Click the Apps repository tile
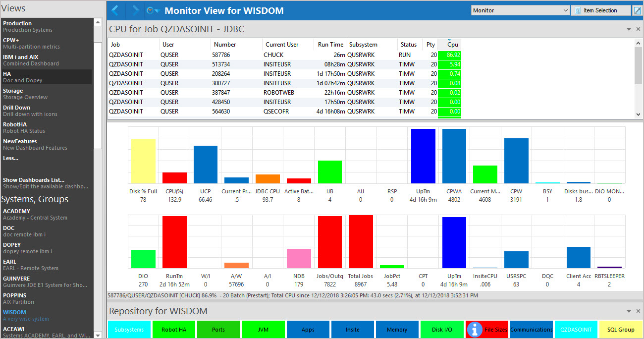Screen dimensions: 644x339 pos(308,330)
